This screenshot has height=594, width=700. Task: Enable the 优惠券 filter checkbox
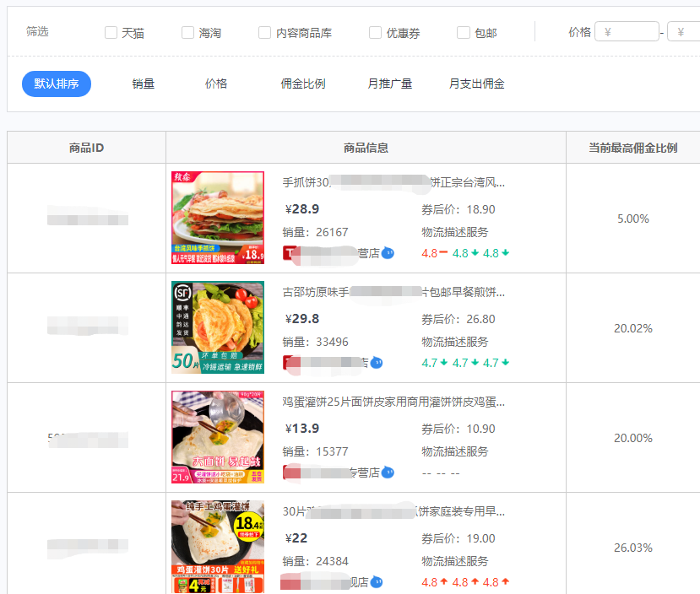click(x=376, y=33)
